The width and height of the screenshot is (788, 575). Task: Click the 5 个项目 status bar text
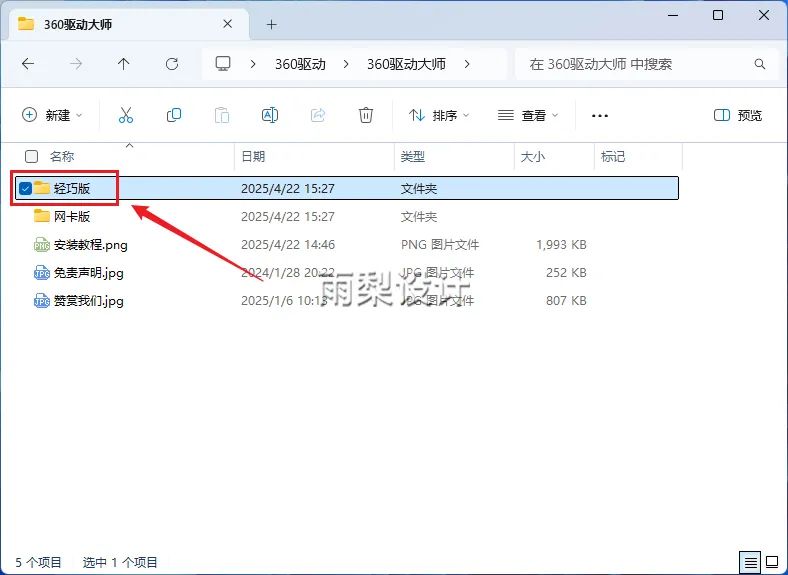[38, 562]
